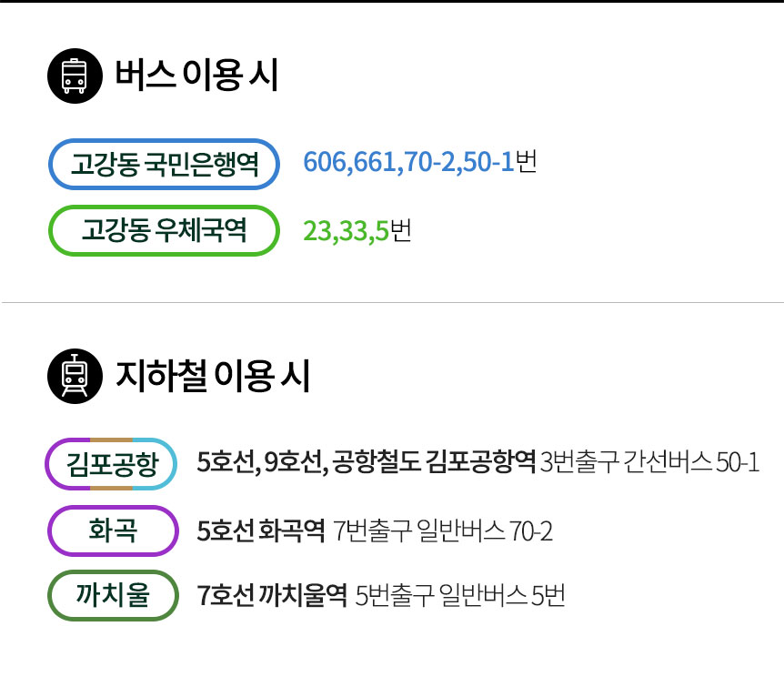This screenshot has height=687, width=784.
Task: Click bold text 5호선 화곡역
Action: pyautogui.click(x=261, y=530)
